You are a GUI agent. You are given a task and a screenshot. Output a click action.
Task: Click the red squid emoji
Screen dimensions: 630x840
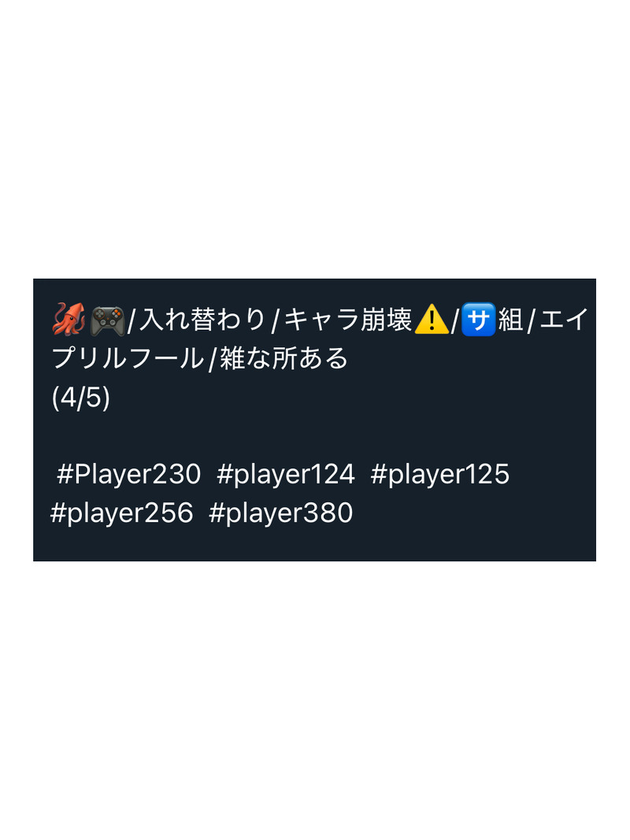point(69,320)
